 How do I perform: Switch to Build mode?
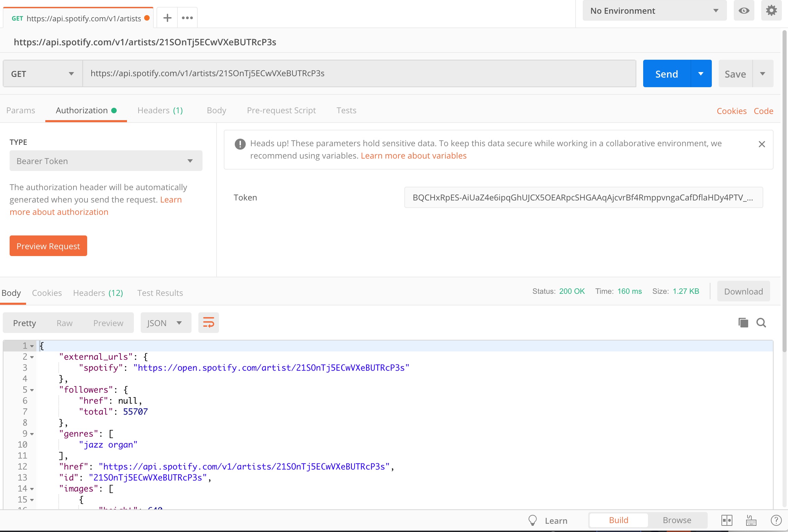[618, 520]
